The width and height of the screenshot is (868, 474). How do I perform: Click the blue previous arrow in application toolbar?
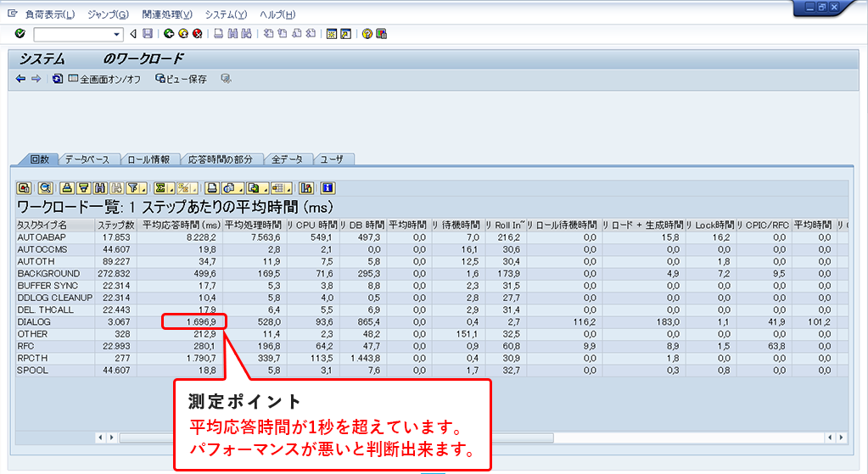point(20,79)
